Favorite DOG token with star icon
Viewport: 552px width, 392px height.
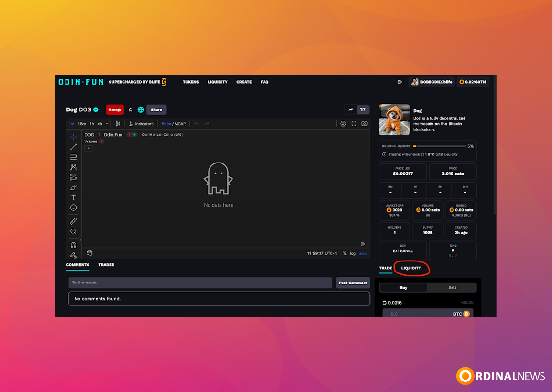coord(131,109)
